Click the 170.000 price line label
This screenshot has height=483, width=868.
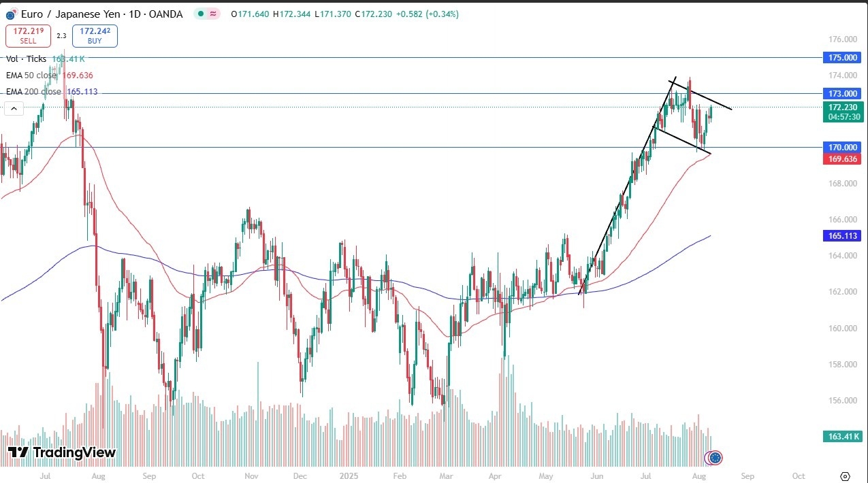coord(843,147)
